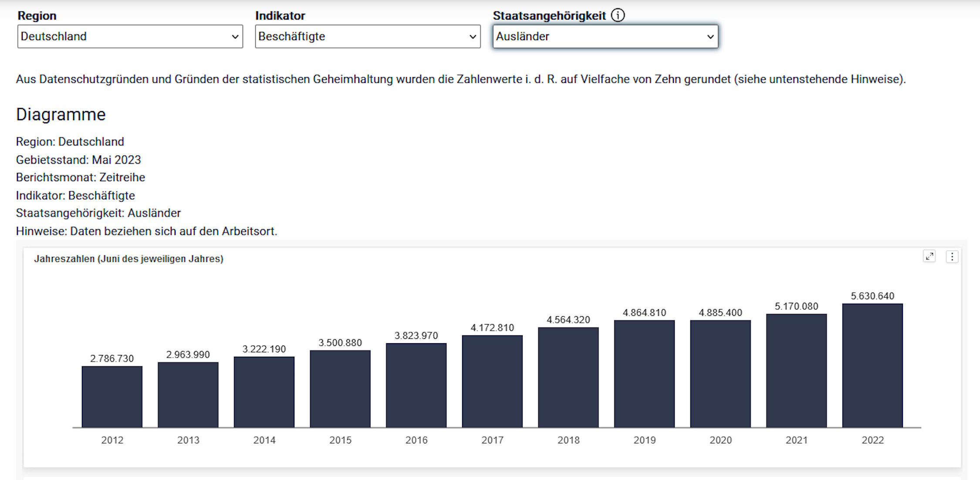Open the Region dropdown showing Deutschland
980x480 pixels.
[x=130, y=36]
